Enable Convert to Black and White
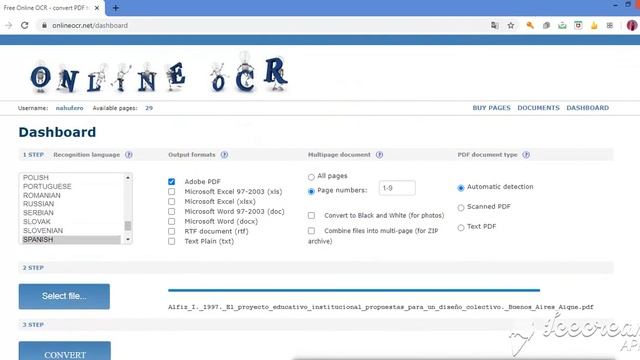 pos(311,216)
